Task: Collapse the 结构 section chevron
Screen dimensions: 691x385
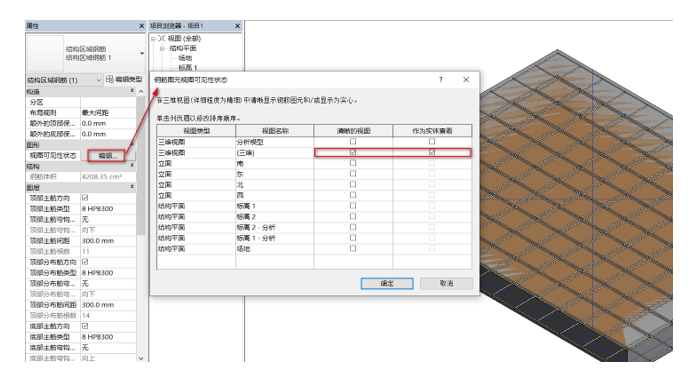Action: coord(132,166)
